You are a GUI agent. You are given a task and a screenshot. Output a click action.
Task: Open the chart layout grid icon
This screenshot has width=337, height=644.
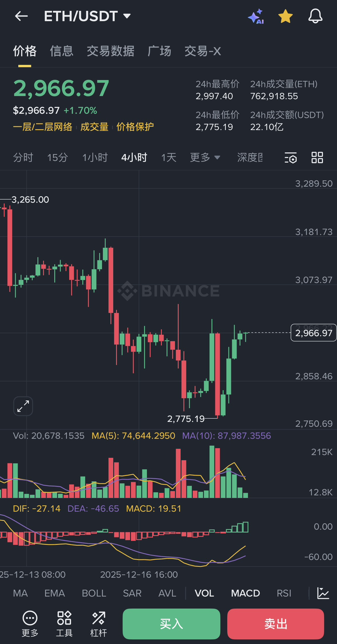(317, 157)
